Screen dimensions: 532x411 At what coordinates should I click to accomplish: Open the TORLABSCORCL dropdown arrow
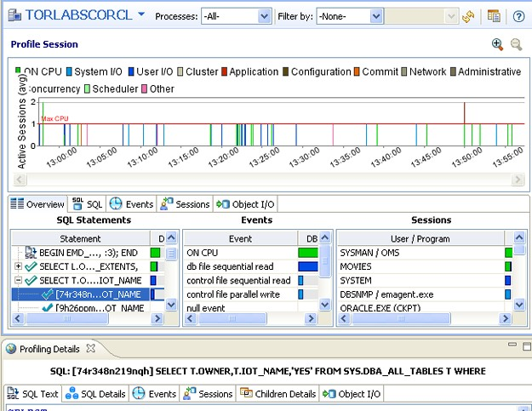click(x=141, y=14)
